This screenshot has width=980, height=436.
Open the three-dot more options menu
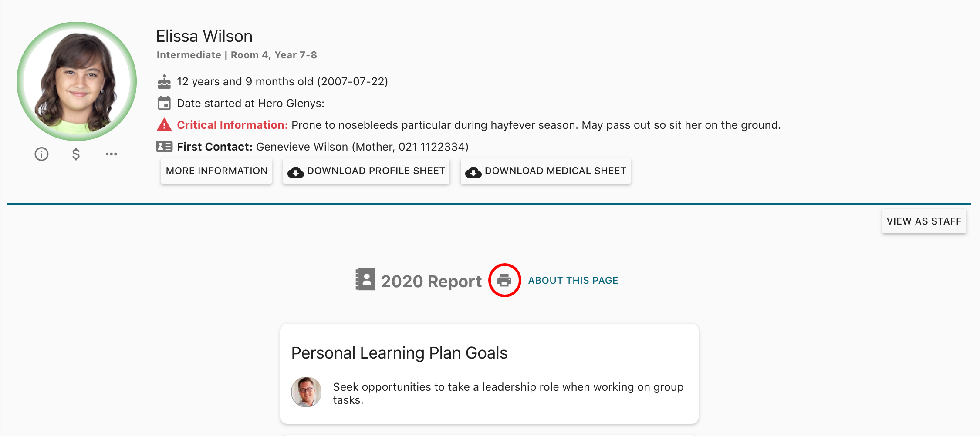[x=111, y=154]
